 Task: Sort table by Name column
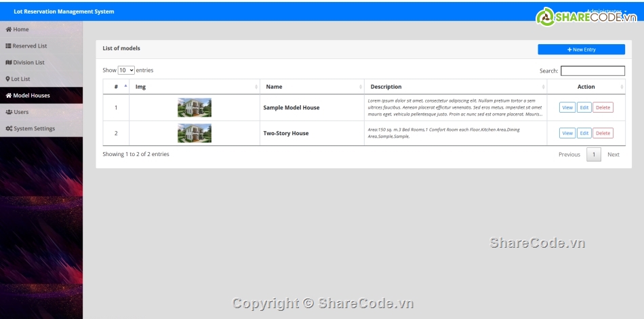tap(312, 87)
